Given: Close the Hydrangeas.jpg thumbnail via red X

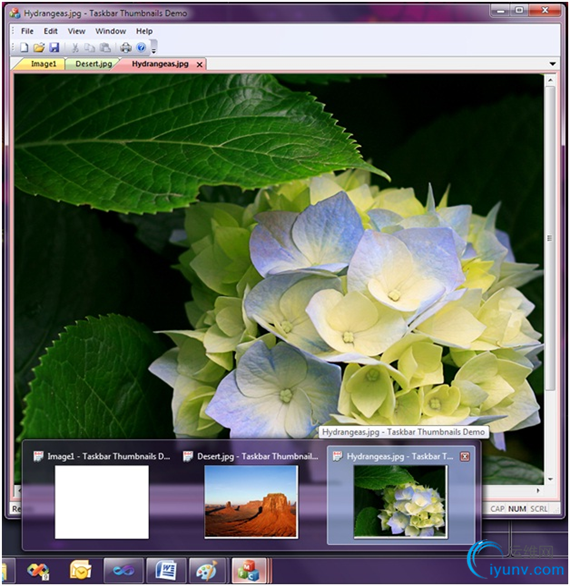Looking at the screenshot, I should click(465, 456).
